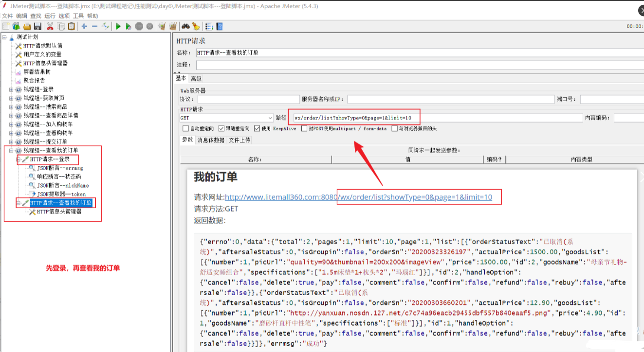This screenshot has width=644, height=352.
Task: Start the test with green play icon
Action: point(118,26)
